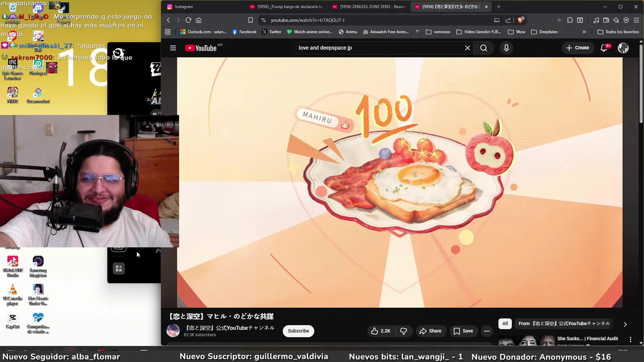
Task: Launch VLC media player desktop shortcut
Action: pos(13,295)
